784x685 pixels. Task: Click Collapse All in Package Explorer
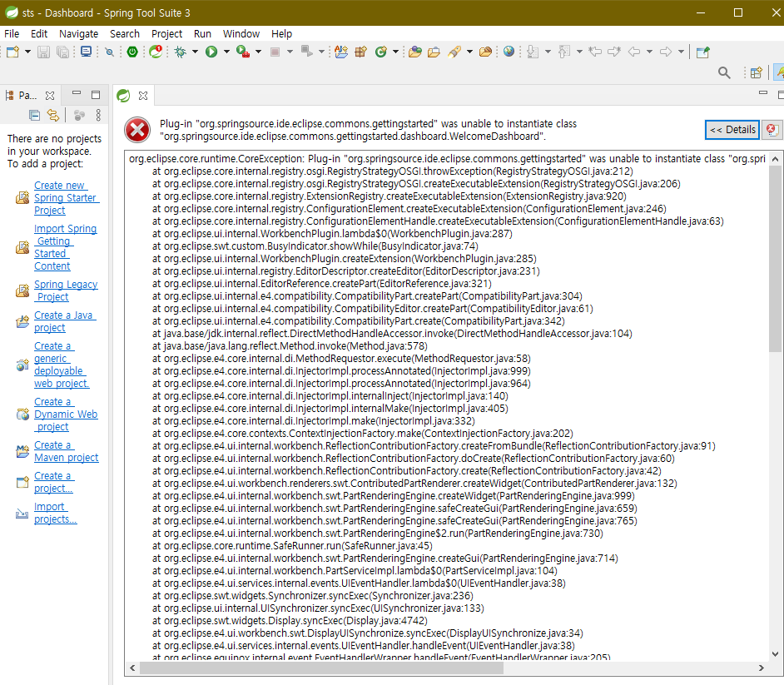(34, 116)
